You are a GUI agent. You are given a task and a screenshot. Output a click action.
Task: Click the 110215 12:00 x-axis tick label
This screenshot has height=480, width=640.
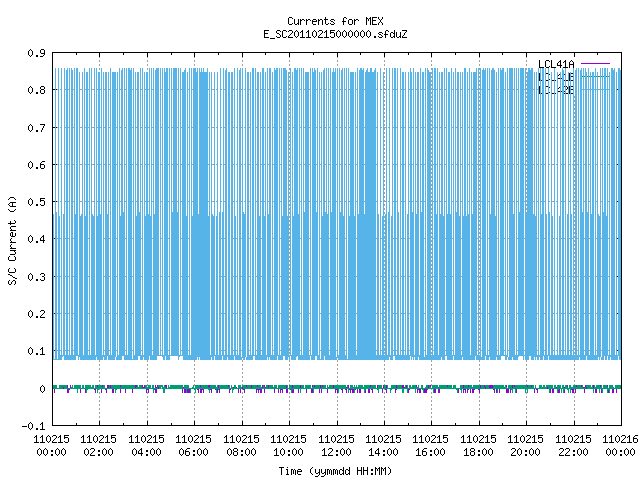coord(336,446)
